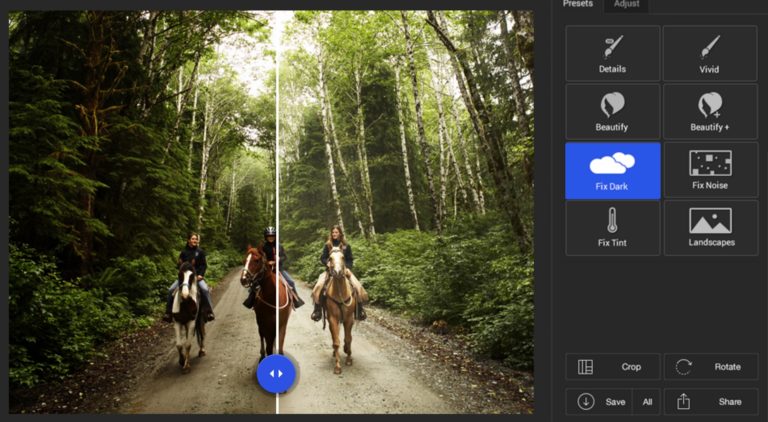Image resolution: width=768 pixels, height=422 pixels.
Task: Select the Beautify preset
Action: 612,112
